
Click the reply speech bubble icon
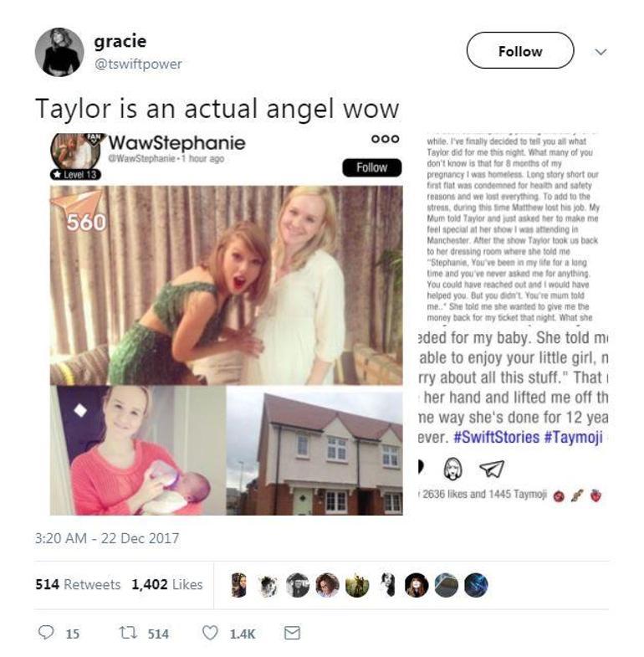(x=46, y=632)
